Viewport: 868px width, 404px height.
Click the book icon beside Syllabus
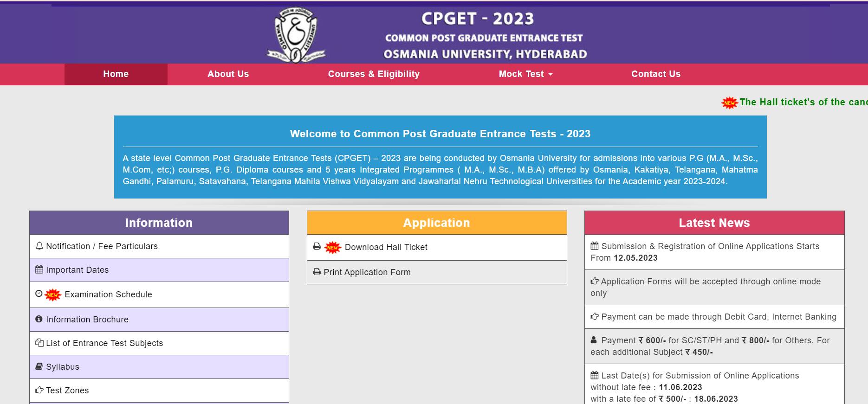39,366
